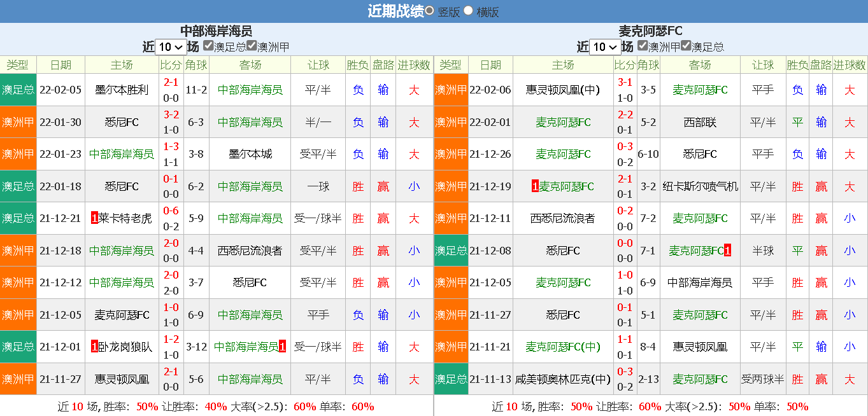Click corner count 2-13 cell

[x=648, y=379]
